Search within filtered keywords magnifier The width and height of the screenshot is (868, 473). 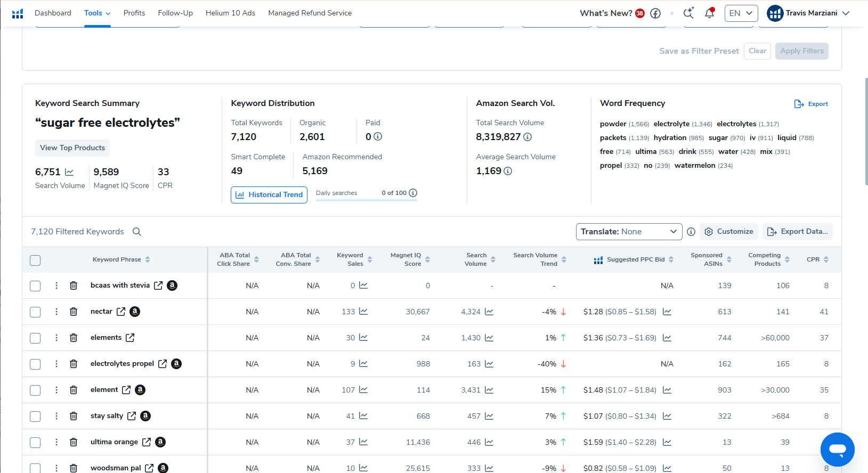point(137,232)
